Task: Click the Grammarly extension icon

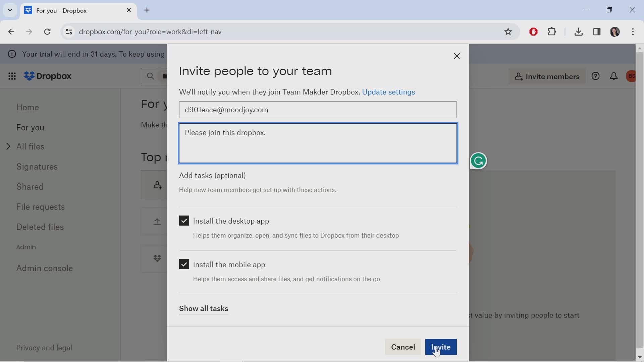Action: point(478,160)
